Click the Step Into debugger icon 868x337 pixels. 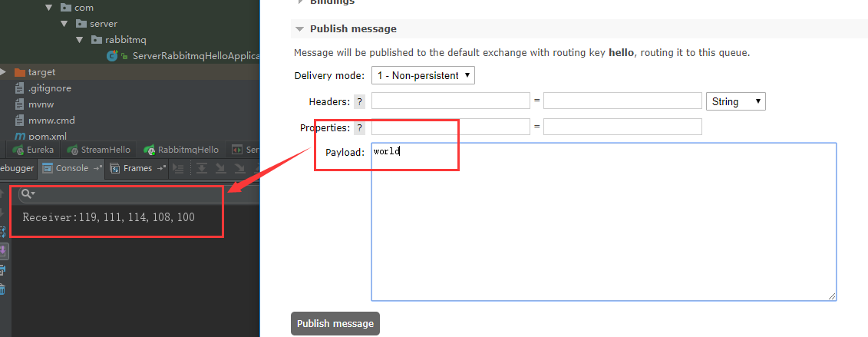click(220, 168)
